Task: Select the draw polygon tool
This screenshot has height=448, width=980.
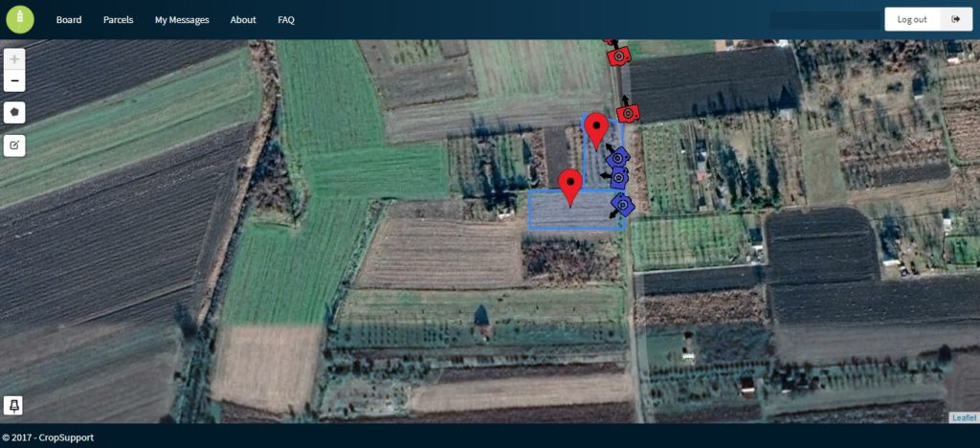Action: (14, 112)
